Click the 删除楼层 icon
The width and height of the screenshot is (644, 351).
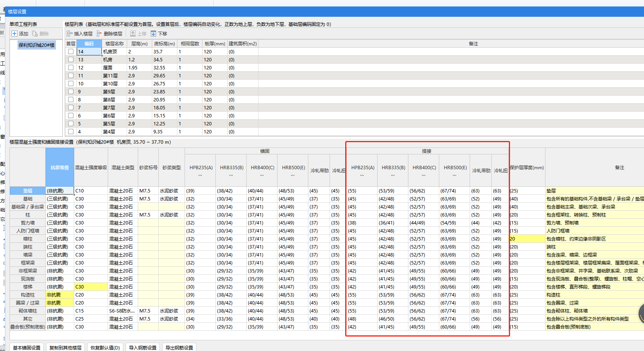click(x=99, y=34)
